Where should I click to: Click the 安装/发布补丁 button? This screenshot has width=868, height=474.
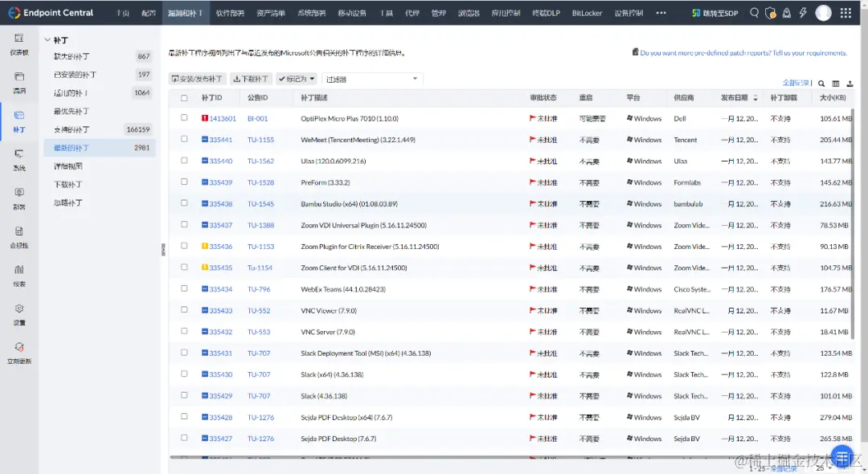pyautogui.click(x=197, y=79)
